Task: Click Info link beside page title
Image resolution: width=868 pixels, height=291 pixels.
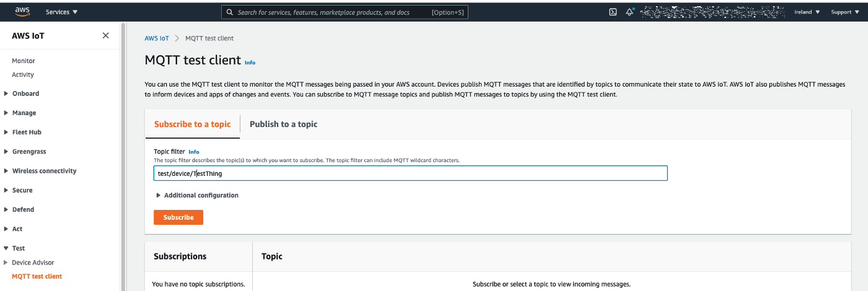Action: pyautogui.click(x=250, y=63)
